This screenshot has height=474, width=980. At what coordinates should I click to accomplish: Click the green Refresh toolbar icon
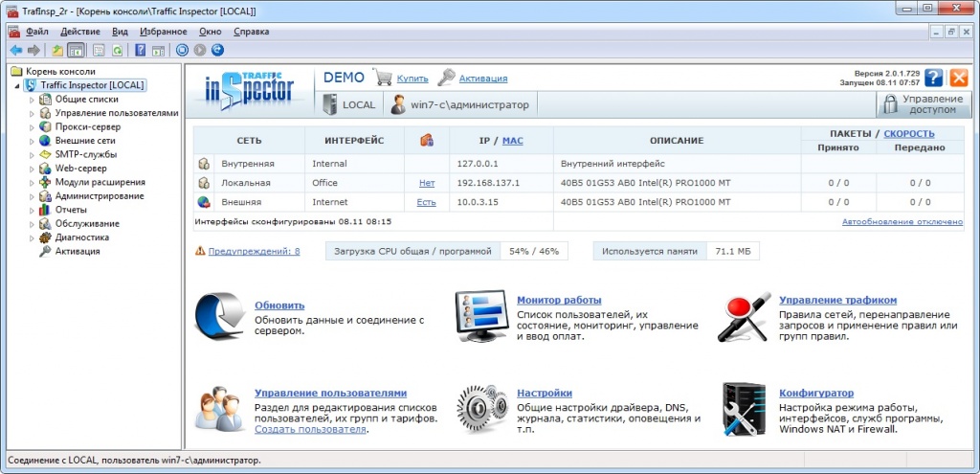[x=117, y=50]
